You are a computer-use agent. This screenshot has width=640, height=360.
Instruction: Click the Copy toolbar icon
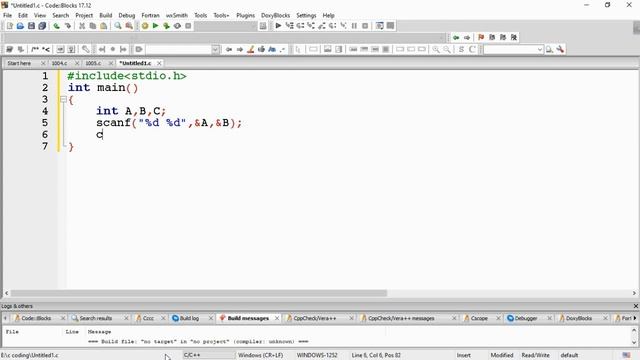coord(93,26)
